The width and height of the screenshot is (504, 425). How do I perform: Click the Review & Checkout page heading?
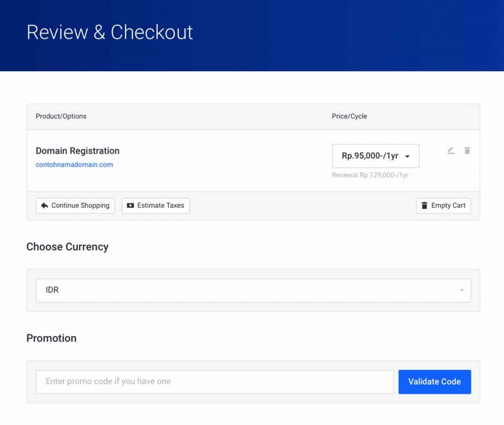pyautogui.click(x=110, y=32)
